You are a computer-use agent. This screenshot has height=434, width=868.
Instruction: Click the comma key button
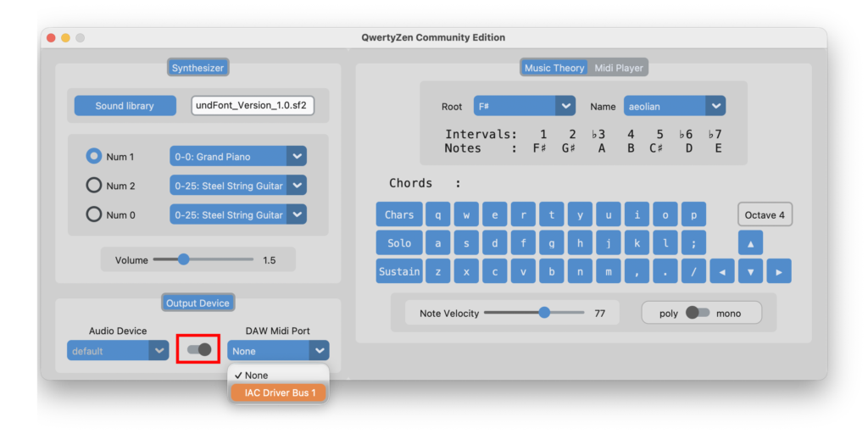point(637,271)
